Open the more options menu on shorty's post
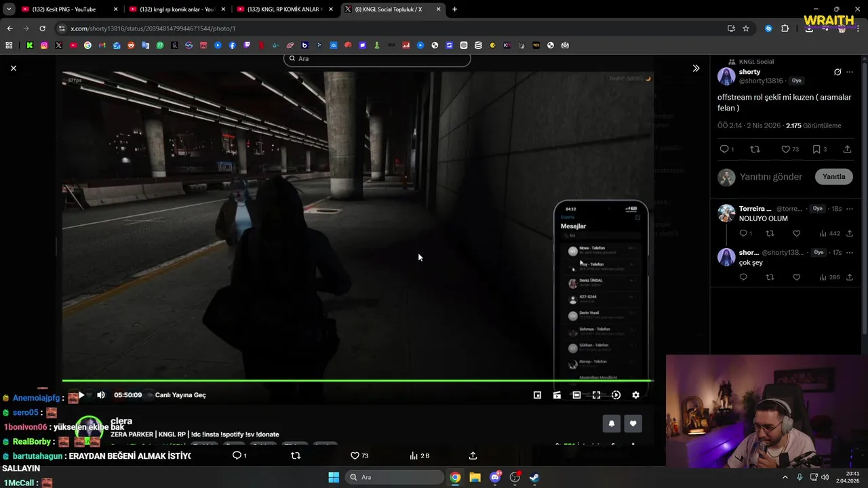The width and height of the screenshot is (868, 488). 850,72
